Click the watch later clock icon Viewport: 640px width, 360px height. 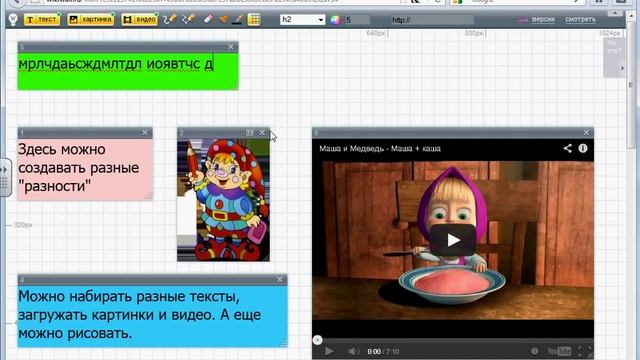click(x=534, y=351)
